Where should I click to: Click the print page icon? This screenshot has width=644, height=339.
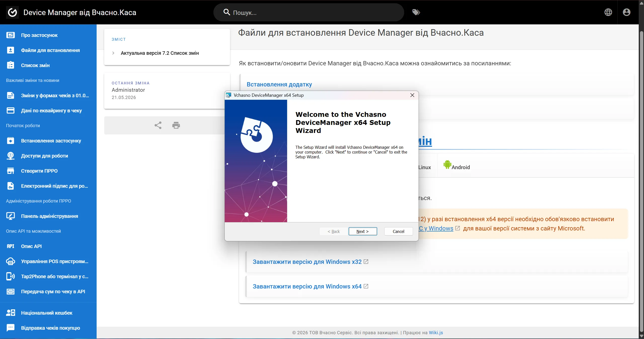pyautogui.click(x=176, y=125)
